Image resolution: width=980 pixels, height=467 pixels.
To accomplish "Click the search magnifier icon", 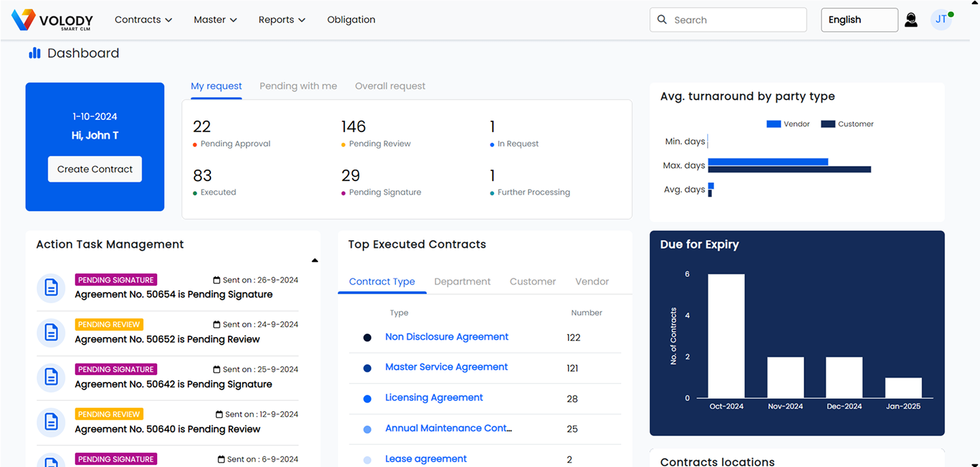I will (x=662, y=20).
